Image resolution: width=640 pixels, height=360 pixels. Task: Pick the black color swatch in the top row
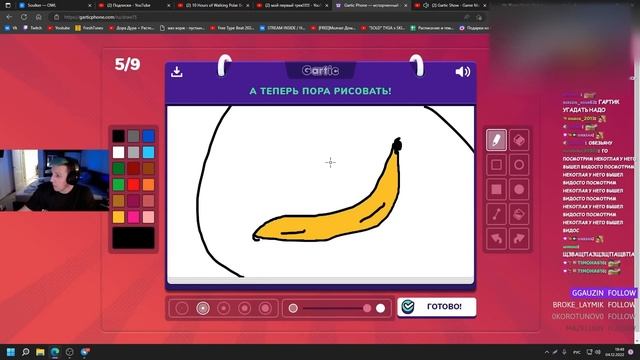tap(118, 136)
